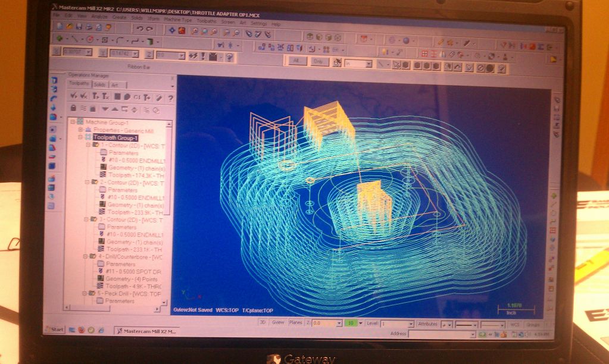Click the Windows Start button
This screenshot has height=364, width=609.
[55, 329]
